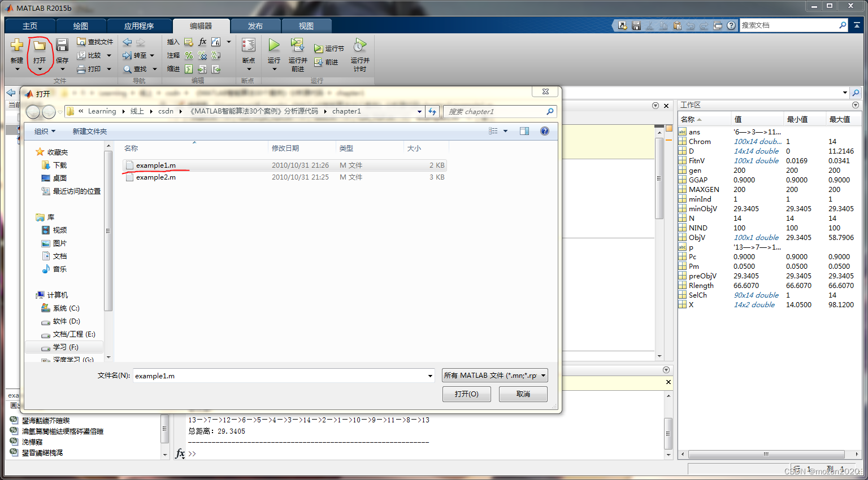Click the search chapter1 field

pyautogui.click(x=494, y=111)
